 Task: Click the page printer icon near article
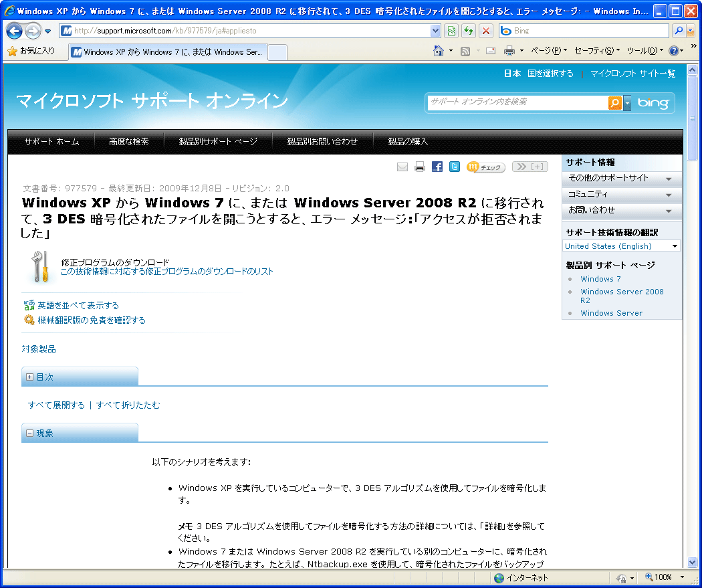pyautogui.click(x=419, y=167)
